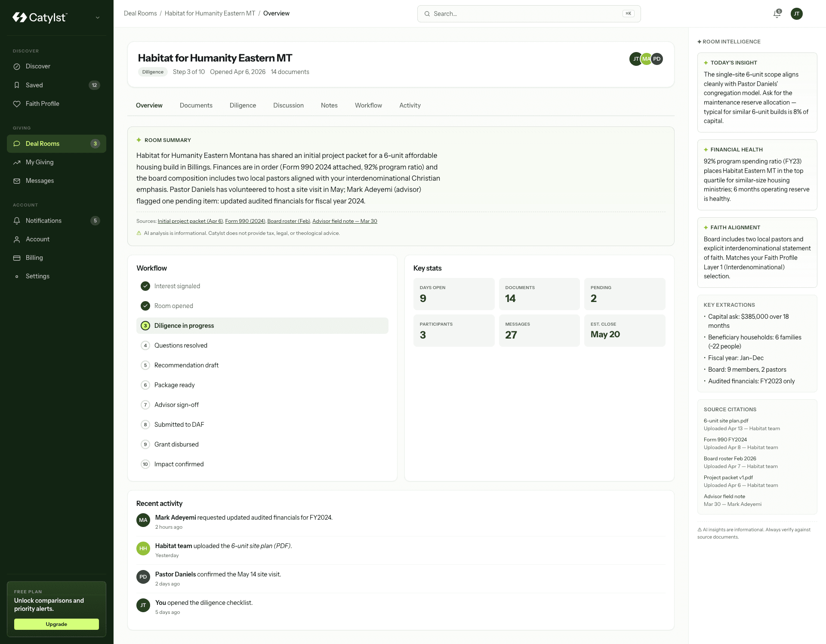This screenshot has width=826, height=644.
Task: Select Impact confirmed step 10
Action: [262, 464]
